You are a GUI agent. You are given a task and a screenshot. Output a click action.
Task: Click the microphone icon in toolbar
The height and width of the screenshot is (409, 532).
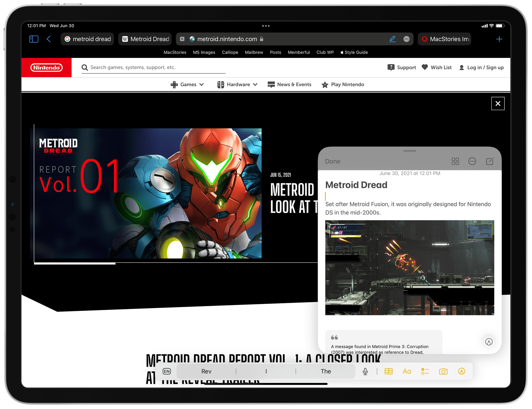pos(365,371)
